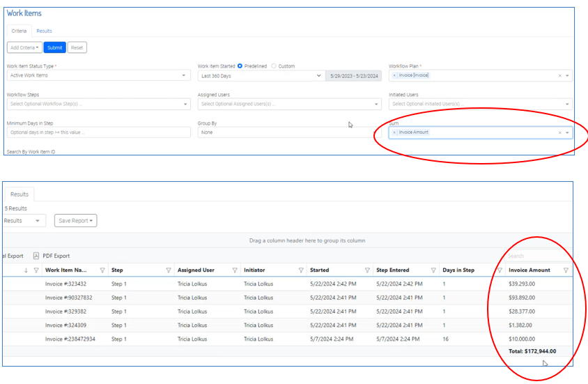Expand the Workflow Plan dropdown arrow
This screenshot has width=588, height=384.
pos(567,76)
